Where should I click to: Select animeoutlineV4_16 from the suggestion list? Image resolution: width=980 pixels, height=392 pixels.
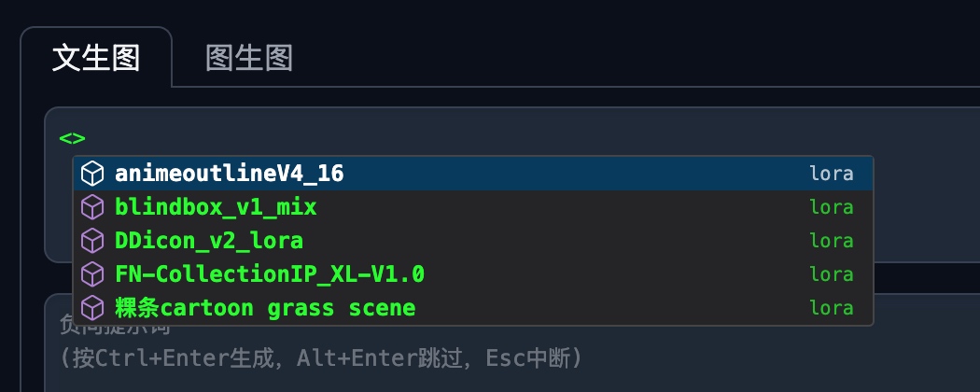point(230,174)
